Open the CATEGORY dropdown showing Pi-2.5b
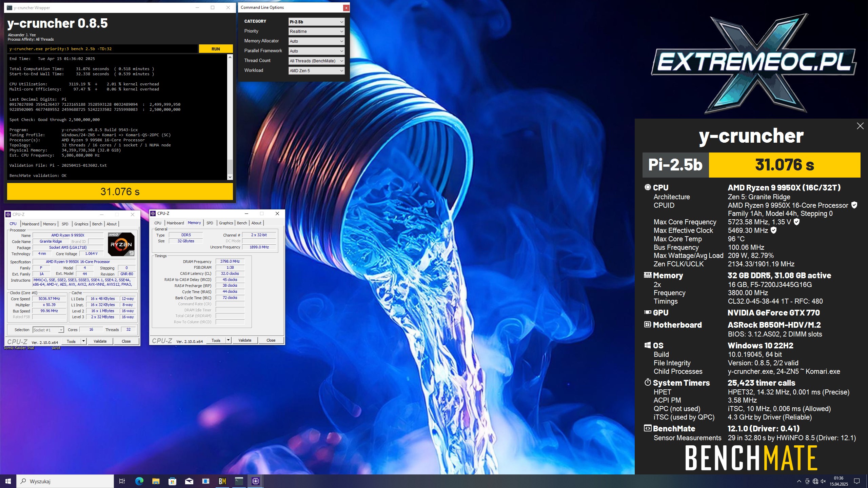This screenshot has height=488, width=868. 316,22
